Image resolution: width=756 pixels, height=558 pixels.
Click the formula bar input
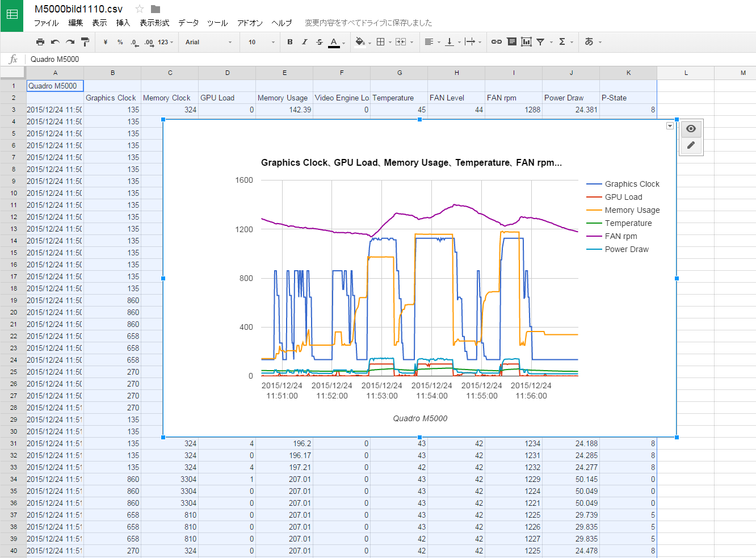point(392,59)
